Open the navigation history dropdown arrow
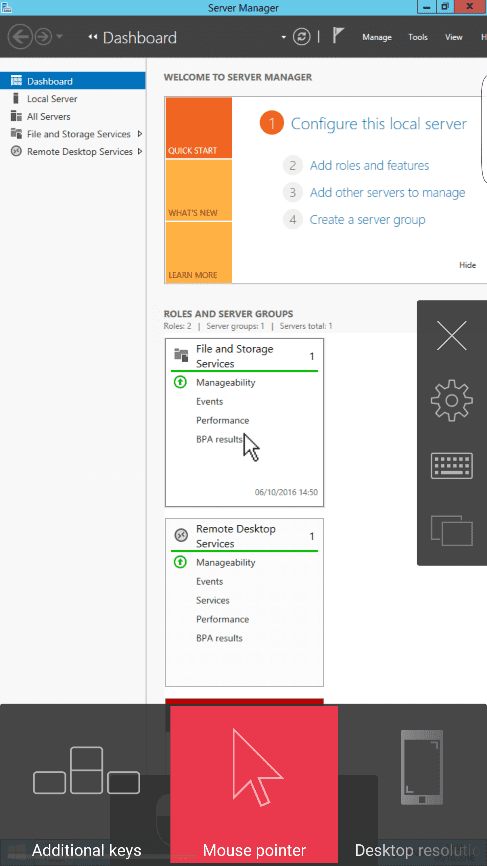The height and width of the screenshot is (866, 487). coord(60,37)
